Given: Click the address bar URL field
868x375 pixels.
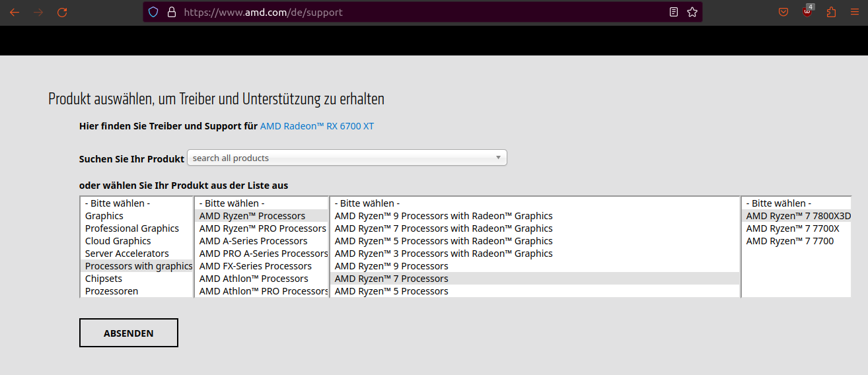Looking at the screenshot, I should 423,12.
